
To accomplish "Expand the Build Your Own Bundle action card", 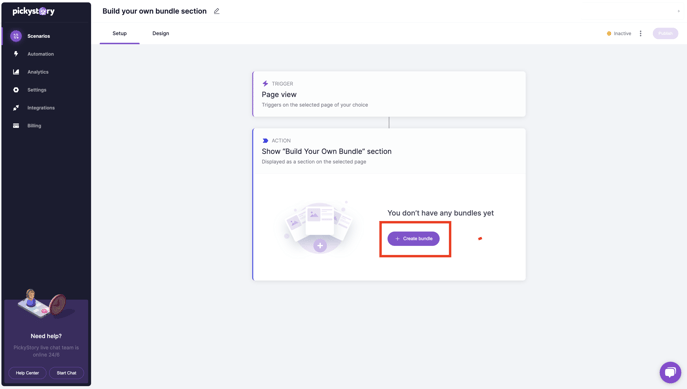I will (x=389, y=151).
